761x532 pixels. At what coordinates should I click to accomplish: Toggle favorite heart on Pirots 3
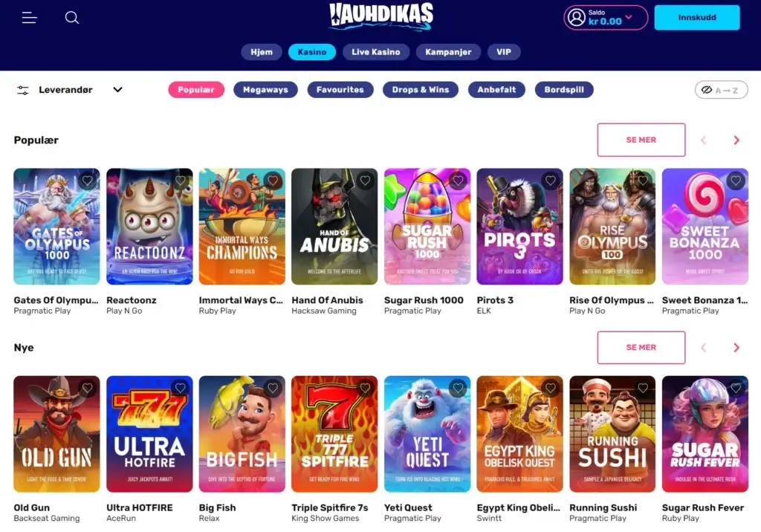(551, 181)
